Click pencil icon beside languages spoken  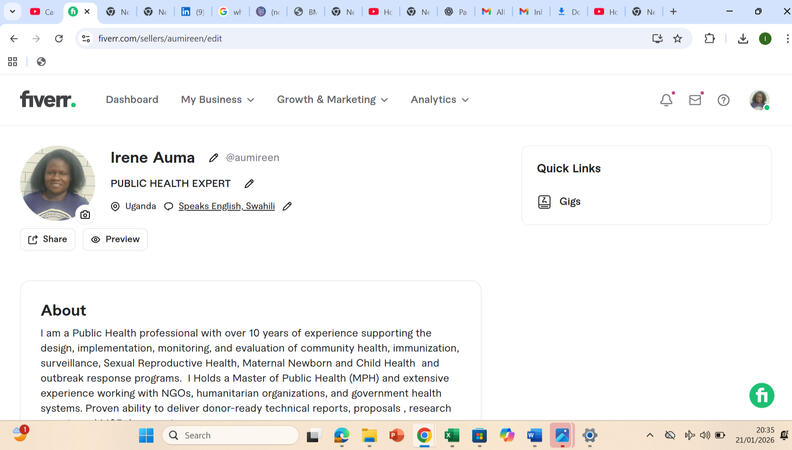click(287, 206)
